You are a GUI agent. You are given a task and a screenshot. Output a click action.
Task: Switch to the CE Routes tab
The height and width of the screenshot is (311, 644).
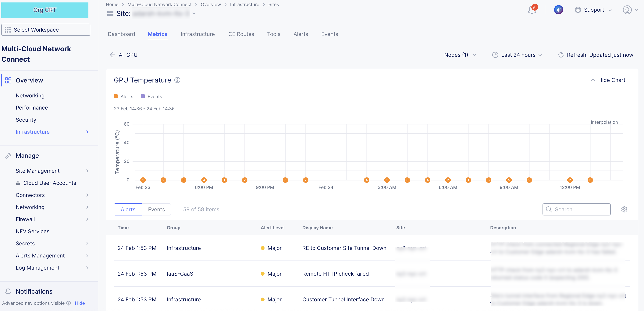[241, 34]
